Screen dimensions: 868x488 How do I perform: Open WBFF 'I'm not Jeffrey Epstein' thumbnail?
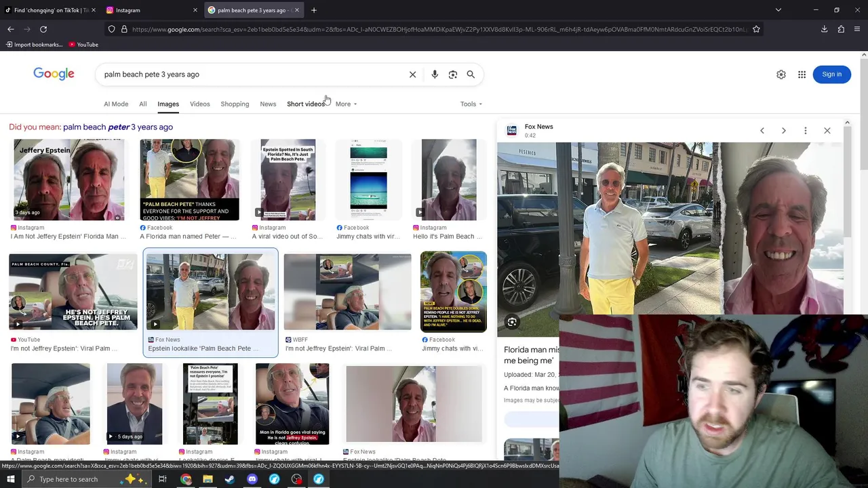pyautogui.click(x=347, y=292)
